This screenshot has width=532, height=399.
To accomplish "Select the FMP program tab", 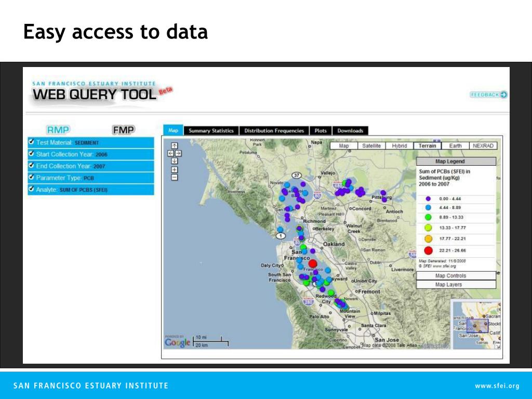I will (124, 129).
